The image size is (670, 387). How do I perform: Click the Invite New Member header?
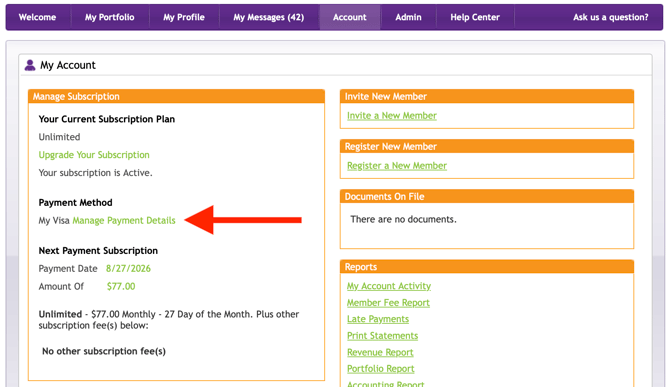click(487, 97)
